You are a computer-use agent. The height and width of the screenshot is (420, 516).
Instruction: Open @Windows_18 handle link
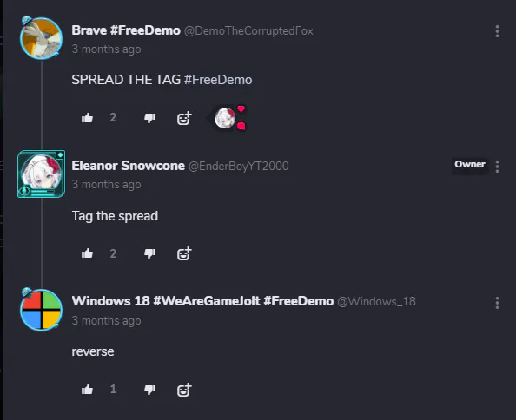[376, 301]
